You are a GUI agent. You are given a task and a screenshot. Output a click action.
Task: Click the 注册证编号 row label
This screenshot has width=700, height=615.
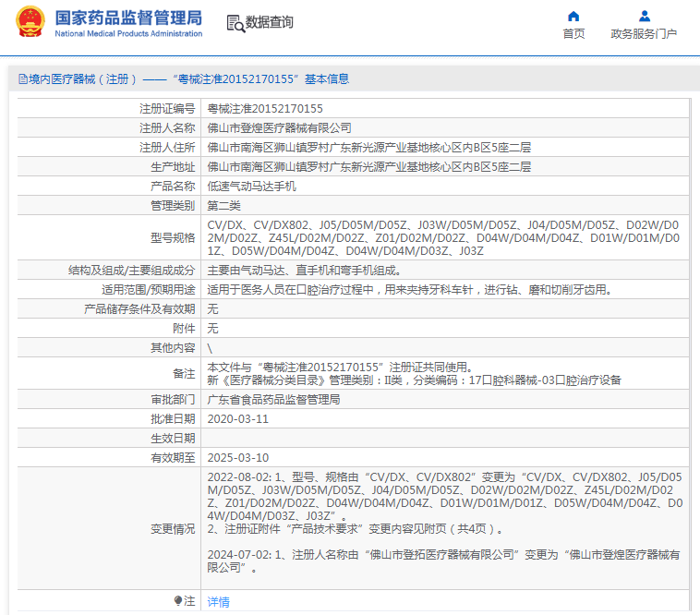point(167,108)
